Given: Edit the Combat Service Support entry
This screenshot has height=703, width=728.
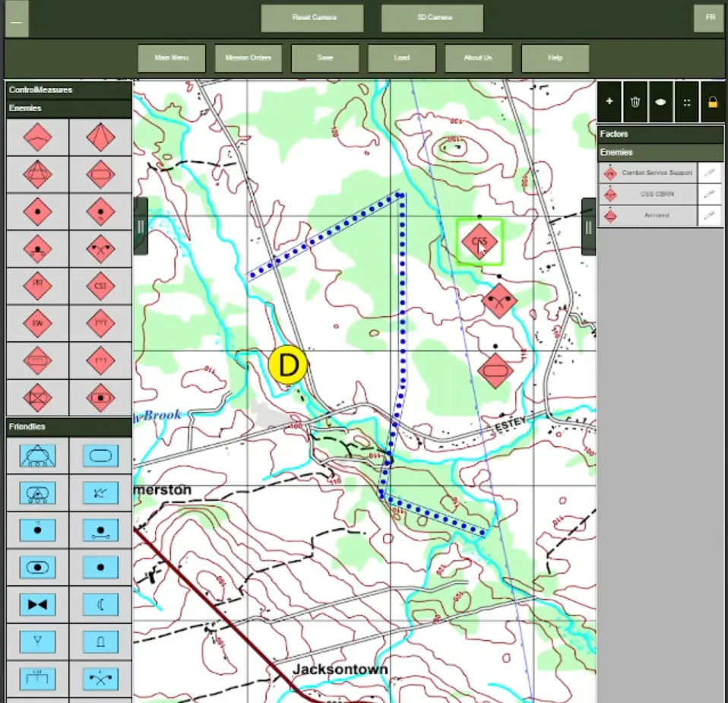Looking at the screenshot, I should tap(709, 173).
